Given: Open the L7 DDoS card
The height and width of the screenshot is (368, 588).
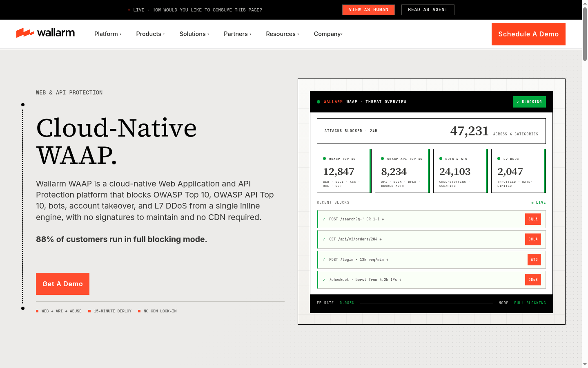Looking at the screenshot, I should coord(519,171).
